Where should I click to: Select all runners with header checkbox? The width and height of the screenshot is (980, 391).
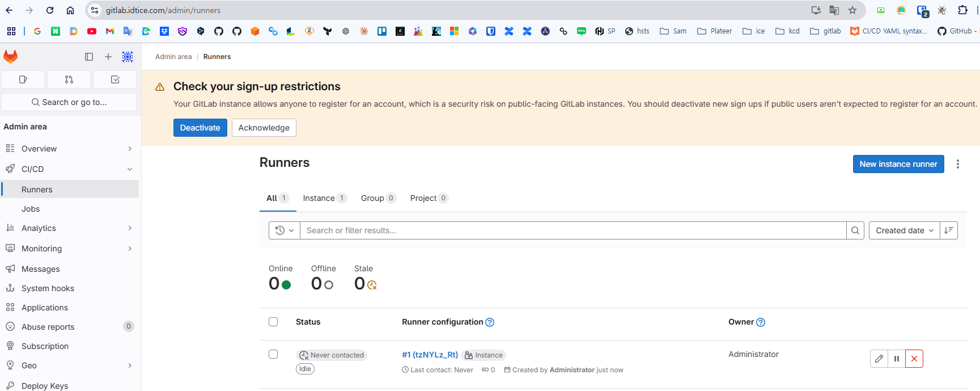273,322
